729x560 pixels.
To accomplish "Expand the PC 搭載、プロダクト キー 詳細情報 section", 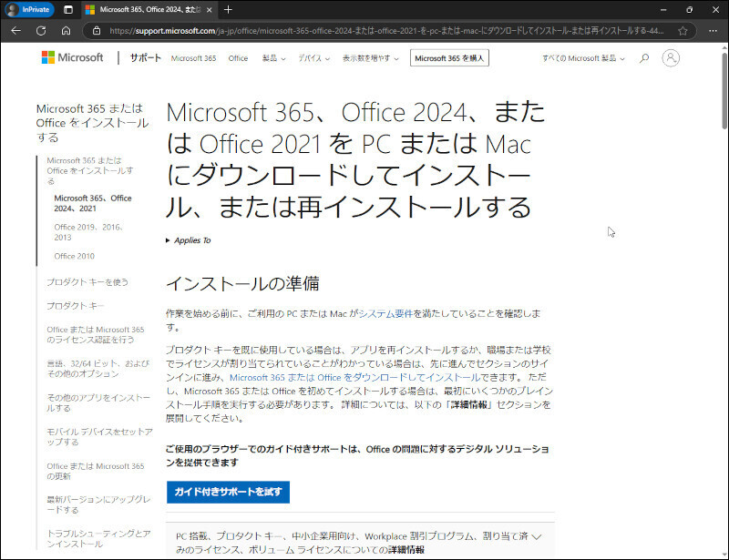I will 360,542.
